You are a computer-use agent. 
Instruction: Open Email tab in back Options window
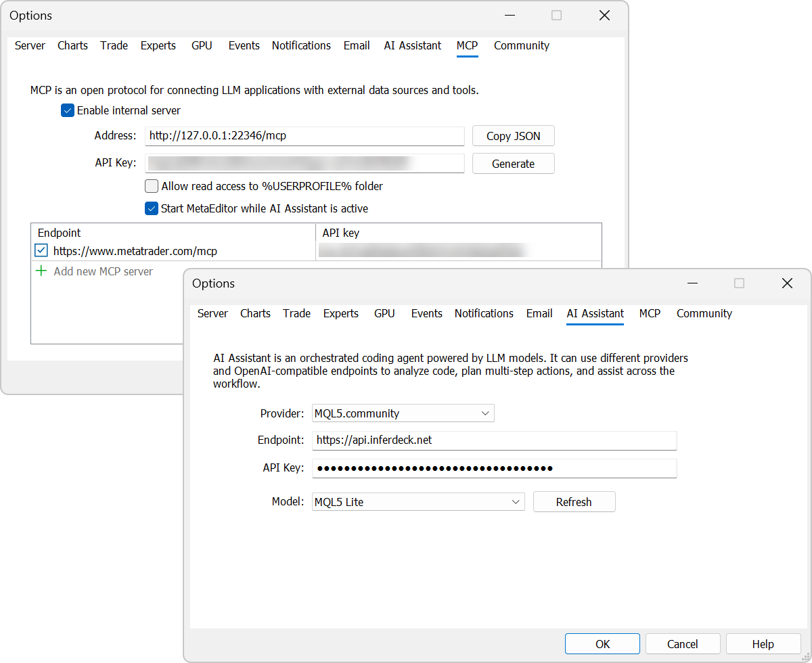coord(357,45)
